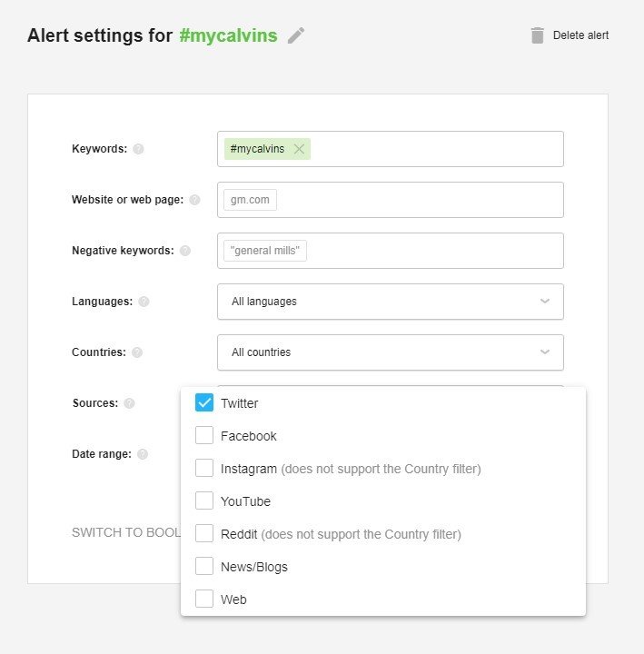Viewport: 644px width, 654px height.
Task: Click the pencil edit icon beside #mycalvins title
Action: [x=296, y=35]
